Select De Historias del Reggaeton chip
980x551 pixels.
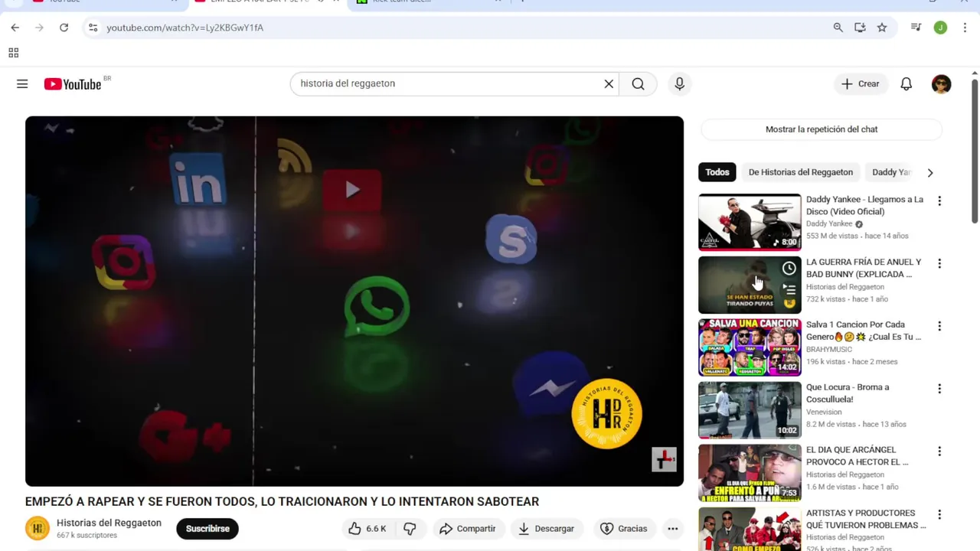pos(801,172)
